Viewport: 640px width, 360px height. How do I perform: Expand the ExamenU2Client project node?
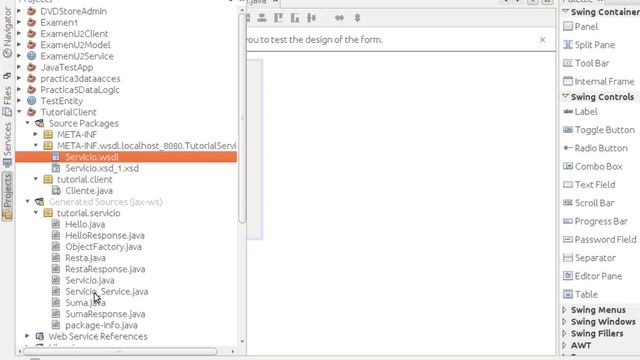tap(19, 33)
